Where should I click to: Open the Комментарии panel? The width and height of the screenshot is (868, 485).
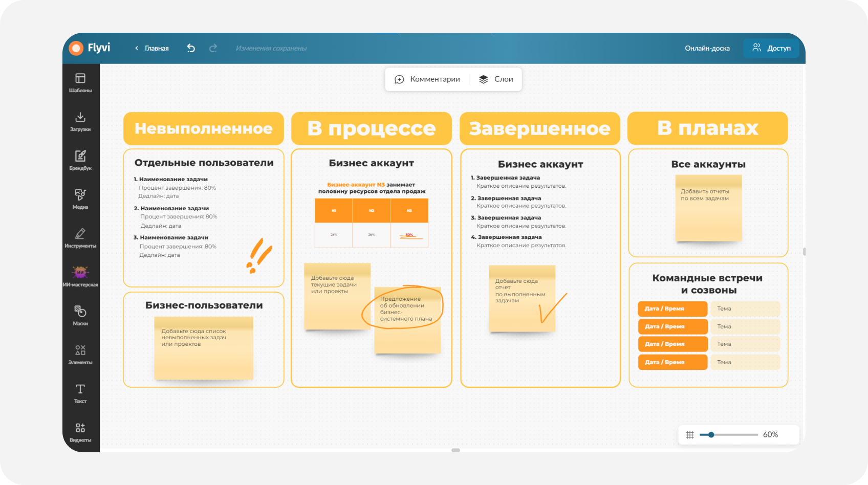click(x=427, y=79)
